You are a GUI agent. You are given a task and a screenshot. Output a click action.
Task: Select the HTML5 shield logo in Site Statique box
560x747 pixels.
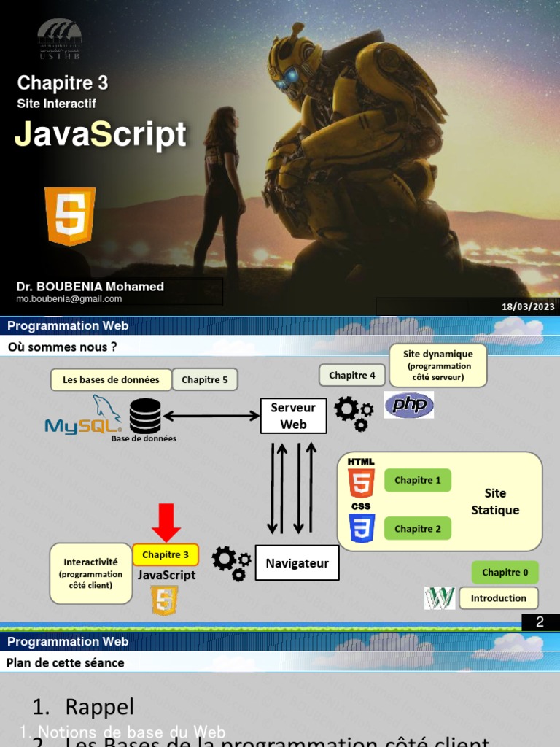pyautogui.click(x=361, y=483)
